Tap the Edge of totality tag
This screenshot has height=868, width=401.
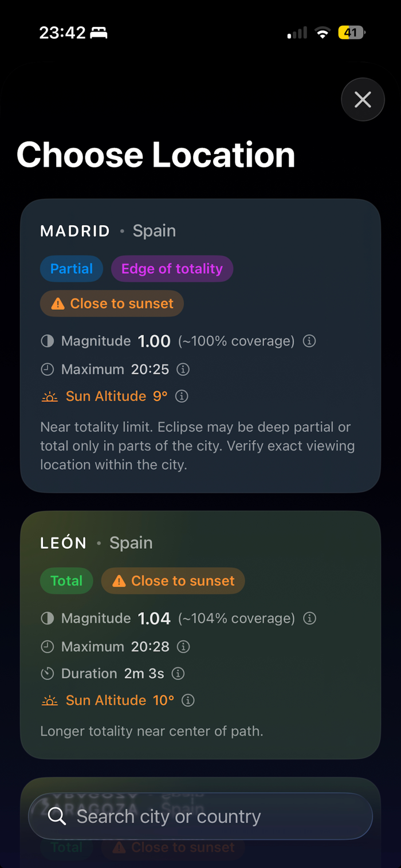click(x=172, y=269)
